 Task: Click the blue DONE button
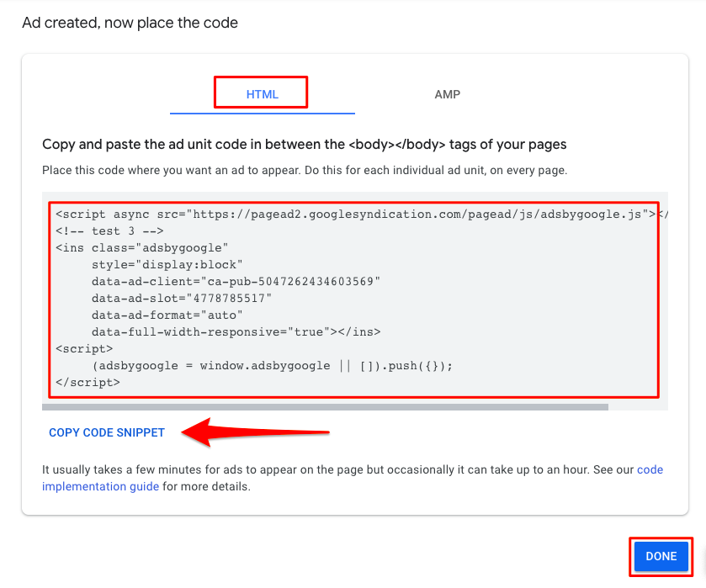pos(661,557)
